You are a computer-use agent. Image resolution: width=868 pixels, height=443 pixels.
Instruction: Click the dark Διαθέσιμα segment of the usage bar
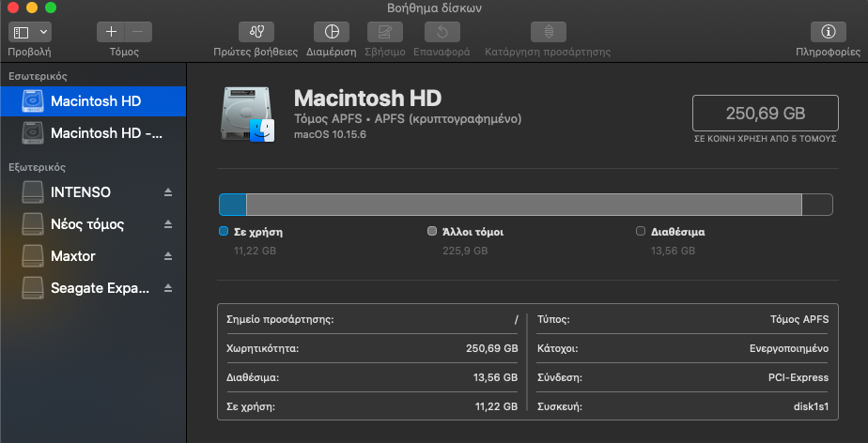(816, 205)
